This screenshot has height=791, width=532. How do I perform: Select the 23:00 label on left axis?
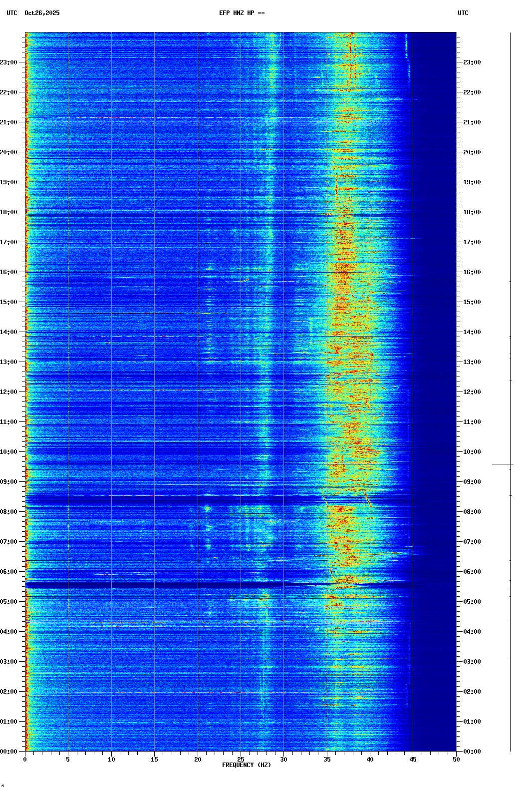[x=8, y=62]
